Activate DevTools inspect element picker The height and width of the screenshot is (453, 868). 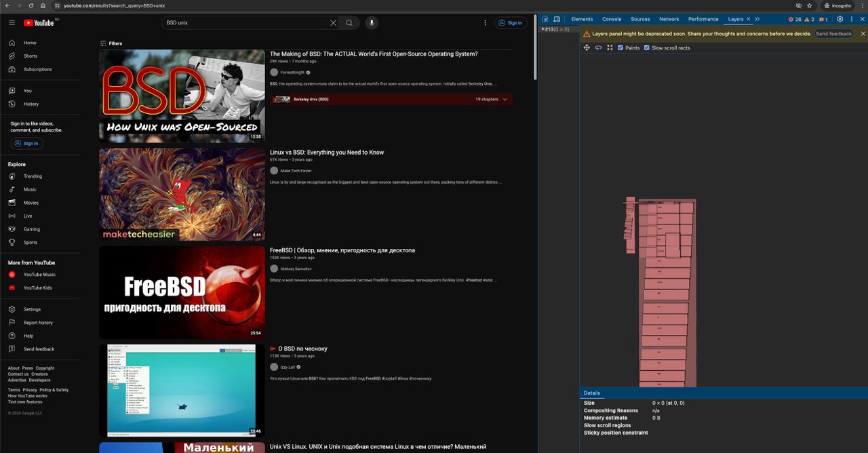pyautogui.click(x=545, y=19)
